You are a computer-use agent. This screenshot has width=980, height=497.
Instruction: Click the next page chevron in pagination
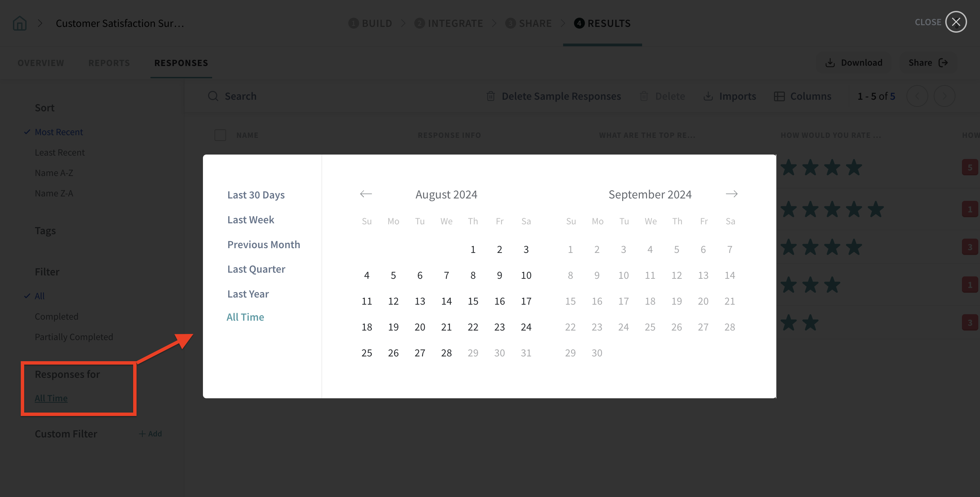pyautogui.click(x=945, y=96)
